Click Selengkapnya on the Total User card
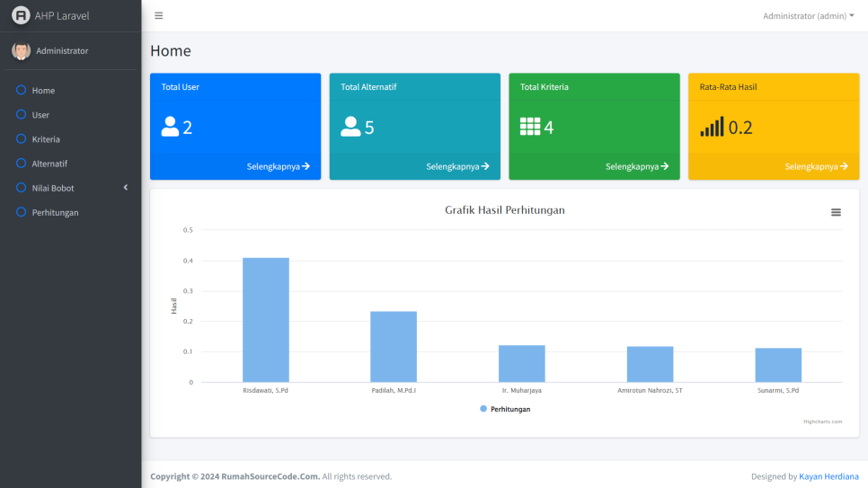This screenshot has width=868, height=488. point(278,166)
